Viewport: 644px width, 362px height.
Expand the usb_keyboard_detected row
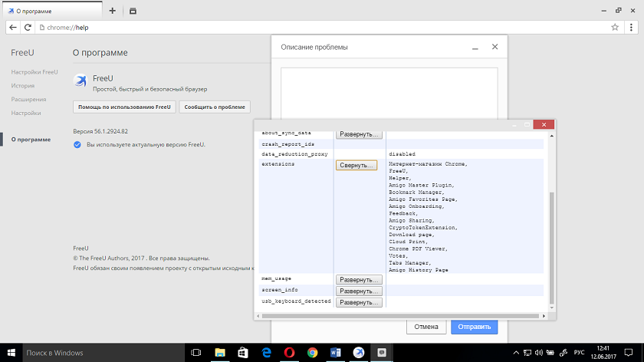(358, 302)
